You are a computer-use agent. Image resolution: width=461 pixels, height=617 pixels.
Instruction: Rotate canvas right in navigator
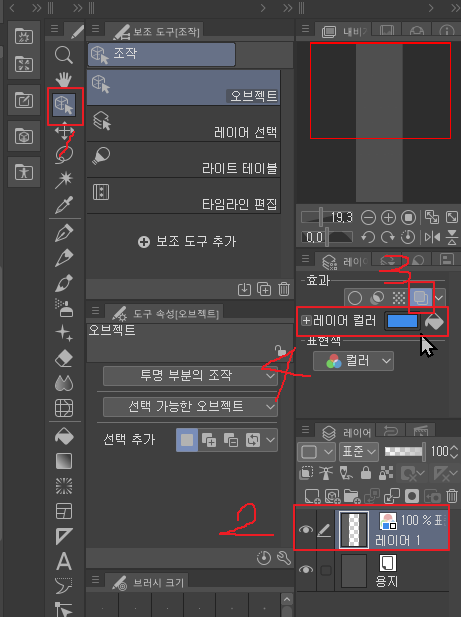[388, 237]
